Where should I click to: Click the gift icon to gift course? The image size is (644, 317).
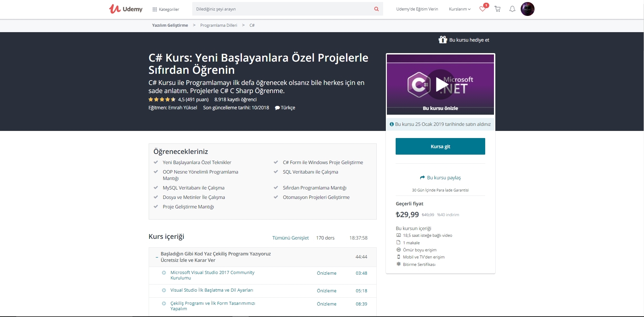click(x=443, y=40)
